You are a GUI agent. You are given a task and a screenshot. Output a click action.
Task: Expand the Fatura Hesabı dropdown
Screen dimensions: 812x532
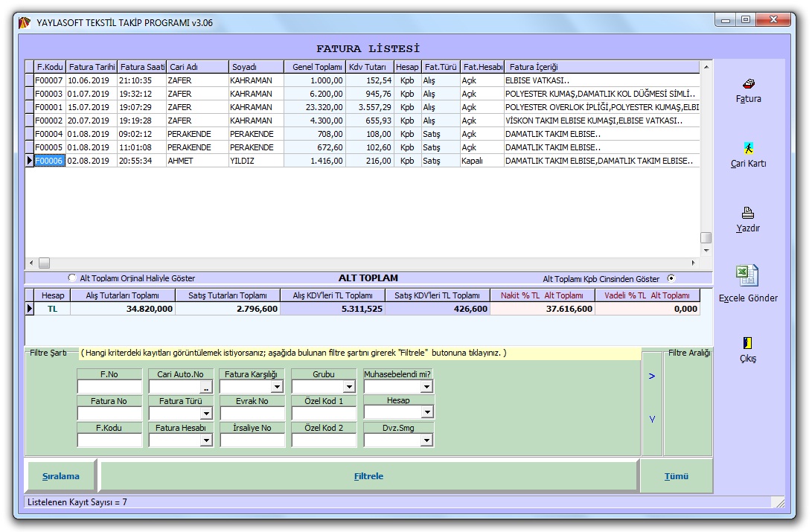pyautogui.click(x=206, y=440)
